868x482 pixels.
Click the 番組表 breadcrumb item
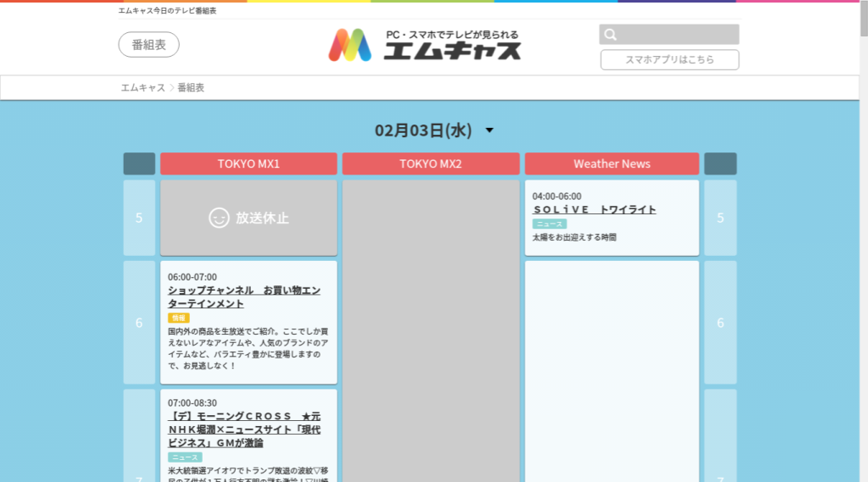[x=191, y=87]
